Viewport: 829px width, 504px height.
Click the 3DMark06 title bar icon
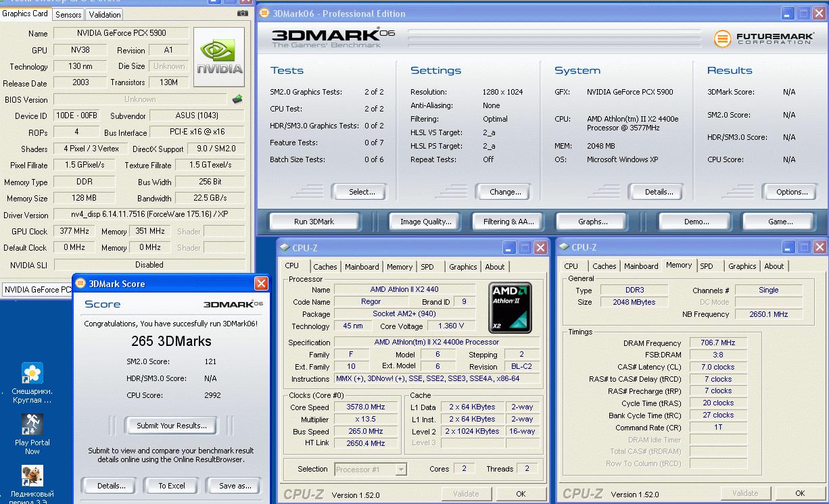coord(265,14)
